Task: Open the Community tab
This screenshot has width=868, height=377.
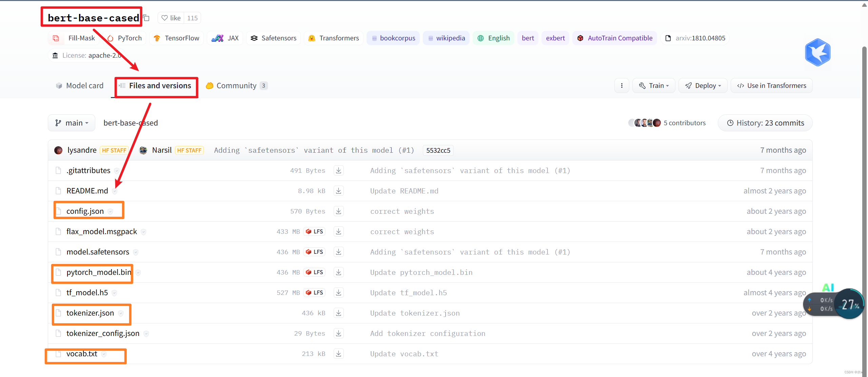Action: point(236,86)
